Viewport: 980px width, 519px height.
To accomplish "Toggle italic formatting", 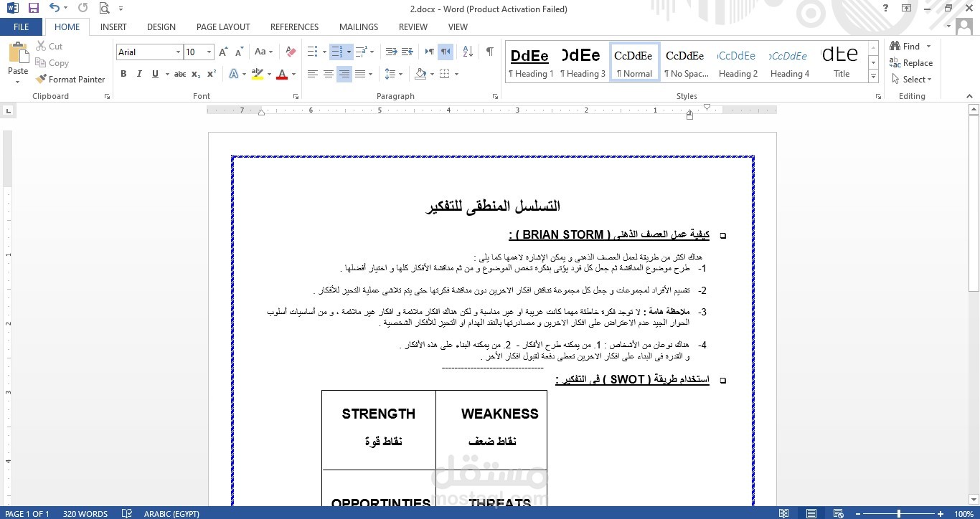I will click(138, 74).
